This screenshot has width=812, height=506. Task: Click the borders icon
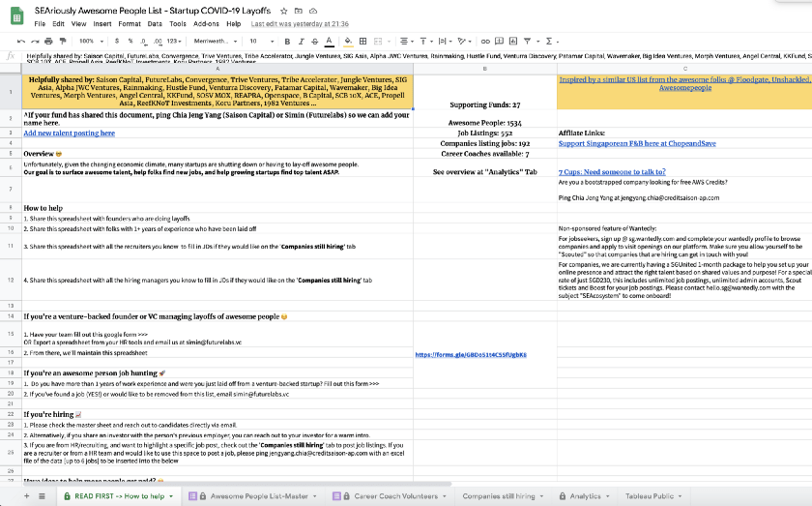(x=363, y=41)
